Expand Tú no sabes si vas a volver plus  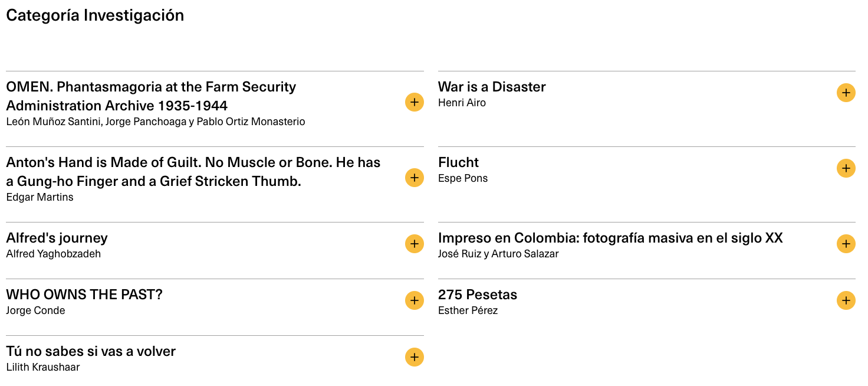pyautogui.click(x=414, y=357)
